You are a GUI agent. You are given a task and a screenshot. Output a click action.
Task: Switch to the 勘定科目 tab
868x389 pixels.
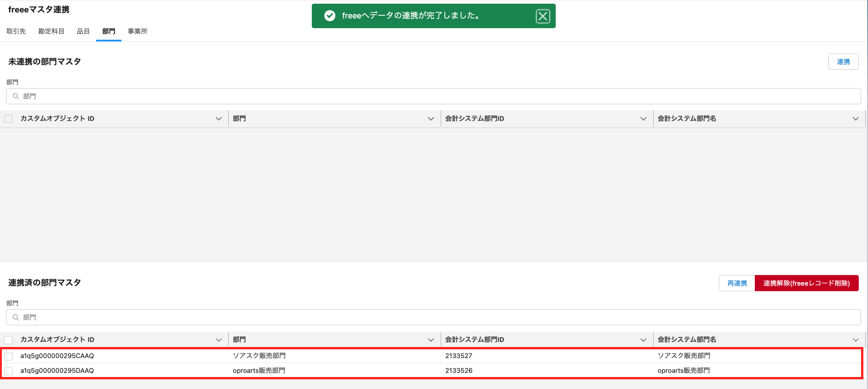[x=51, y=31]
